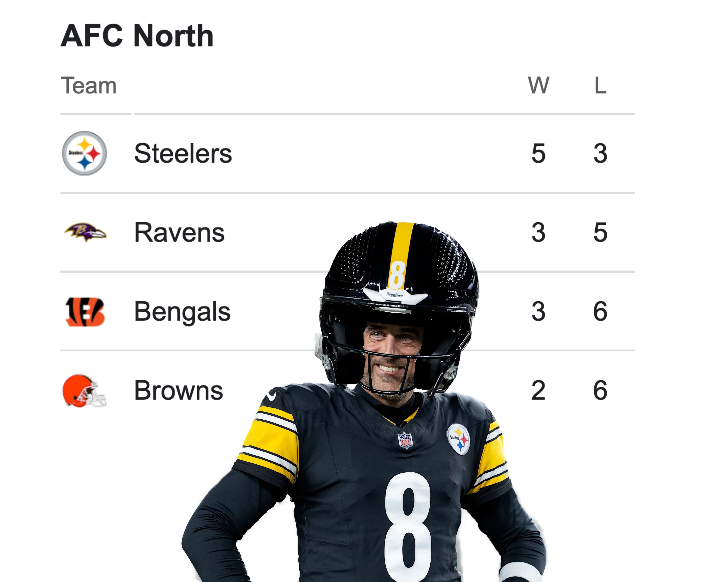Click the number 8 on the helmet

click(x=397, y=275)
